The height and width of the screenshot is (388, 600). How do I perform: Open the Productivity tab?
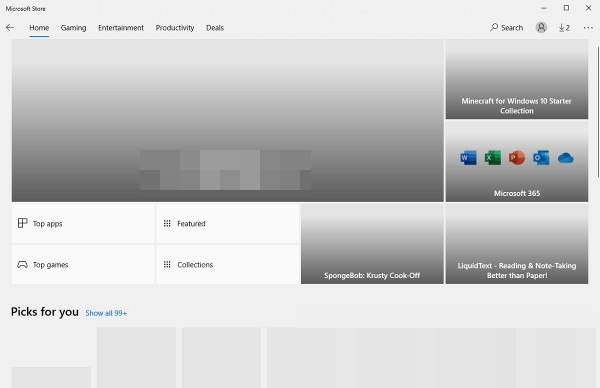pyautogui.click(x=175, y=28)
